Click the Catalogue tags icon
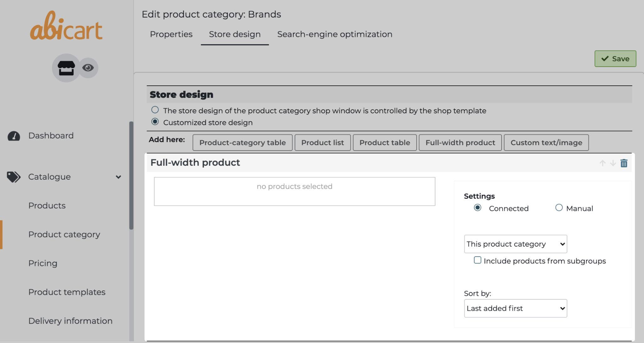The width and height of the screenshot is (644, 343). [14, 177]
